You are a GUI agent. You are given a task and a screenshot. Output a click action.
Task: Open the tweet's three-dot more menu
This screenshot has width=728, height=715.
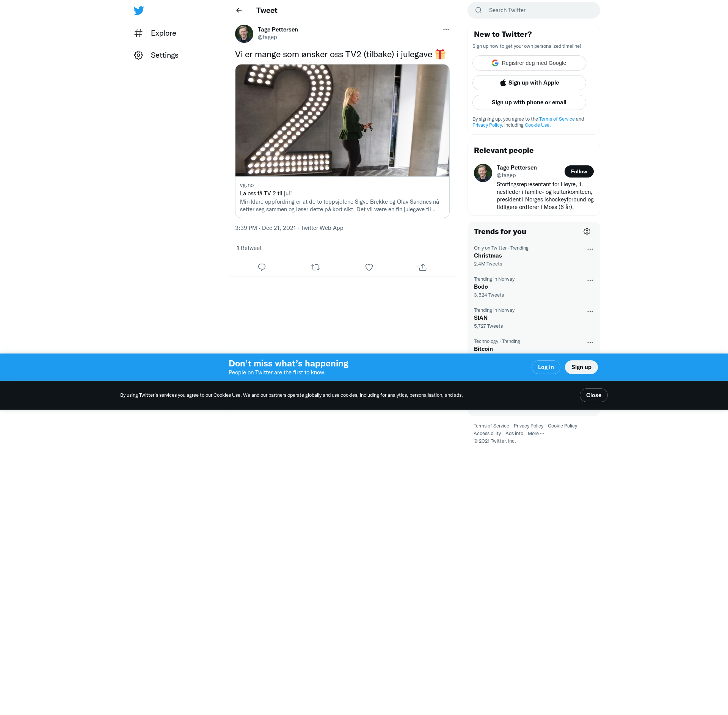[446, 30]
